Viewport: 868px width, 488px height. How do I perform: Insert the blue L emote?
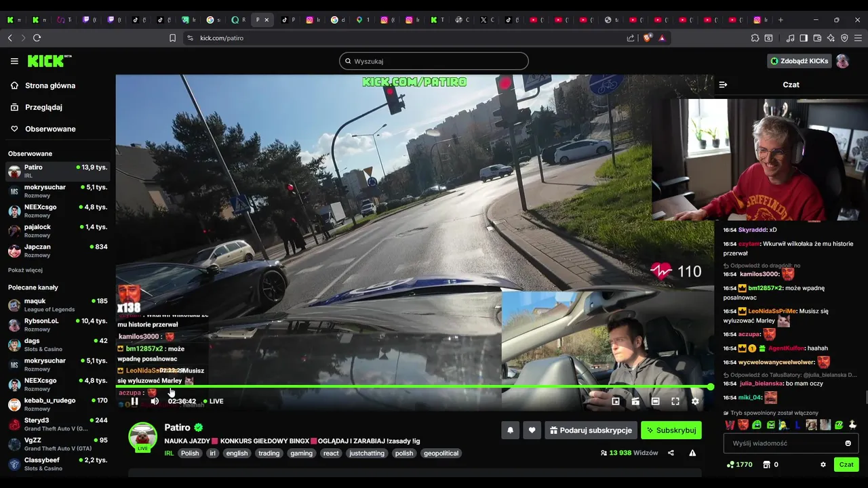point(797,425)
